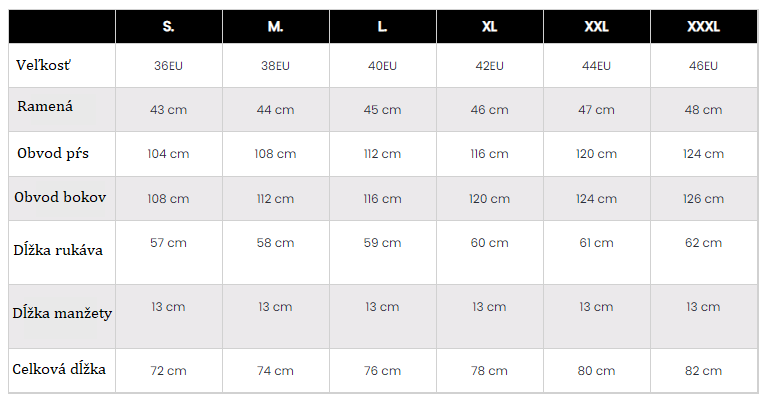Click the 45 cm shoulder cell
764x399 pixels.
click(x=382, y=110)
